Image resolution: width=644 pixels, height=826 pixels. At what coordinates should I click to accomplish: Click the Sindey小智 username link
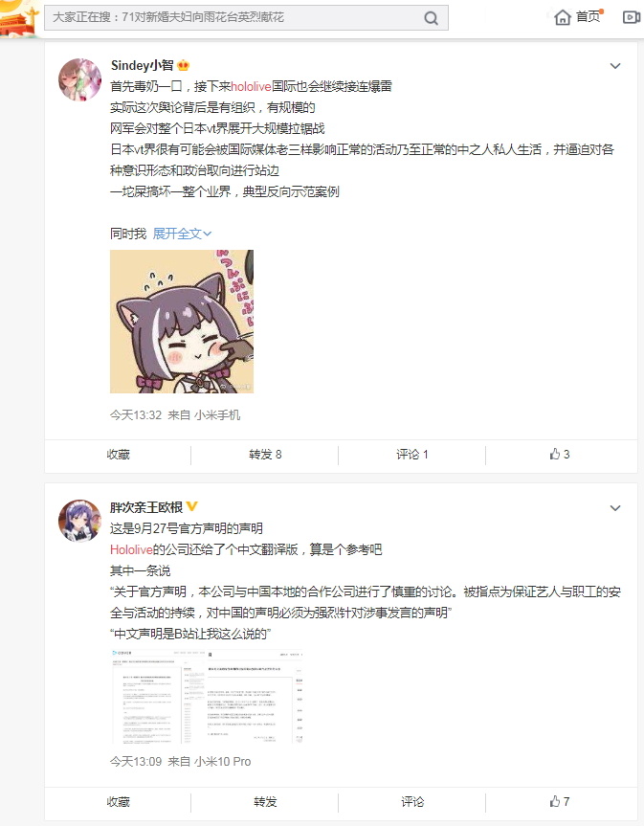[143, 65]
